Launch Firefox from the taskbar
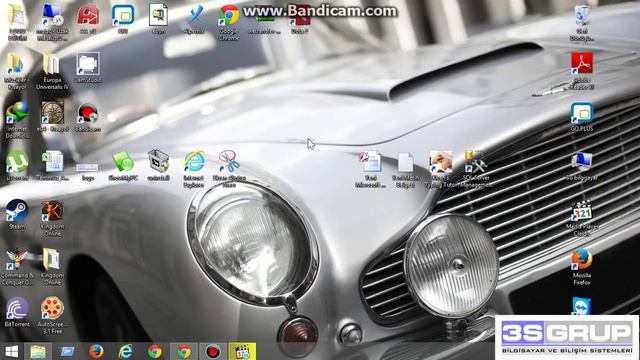 click(x=96, y=351)
